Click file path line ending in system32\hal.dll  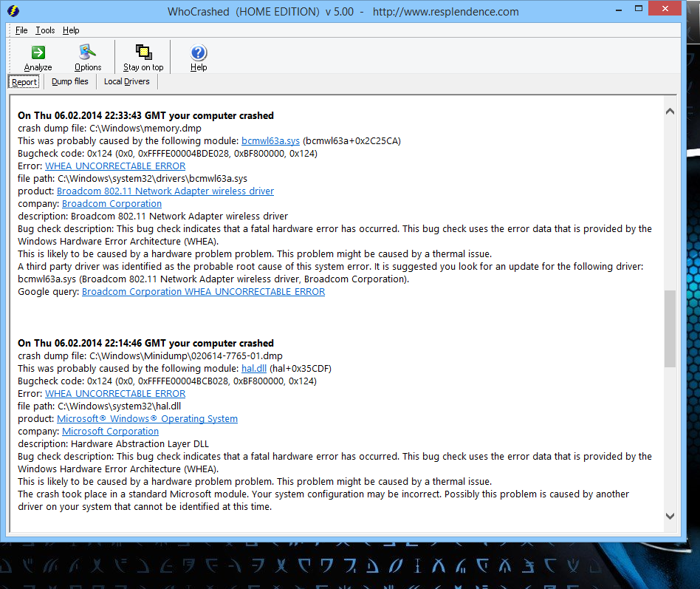100,406
